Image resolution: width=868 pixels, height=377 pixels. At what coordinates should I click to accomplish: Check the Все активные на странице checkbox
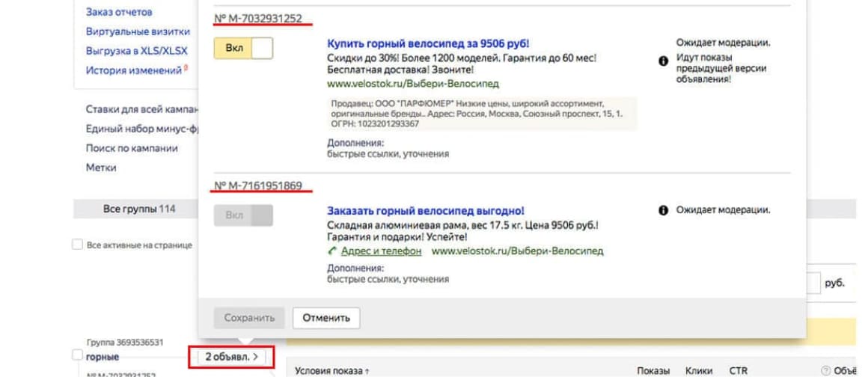[76, 245]
